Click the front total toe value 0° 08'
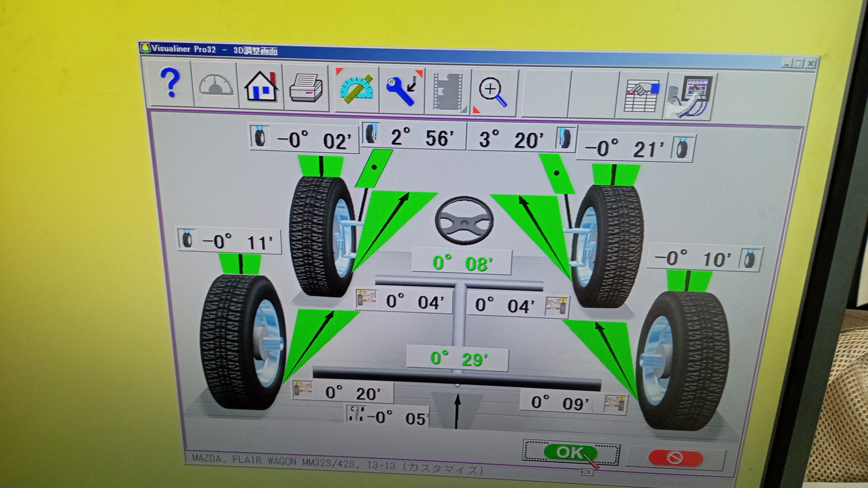Screen dimensions: 868x488 (462, 262)
